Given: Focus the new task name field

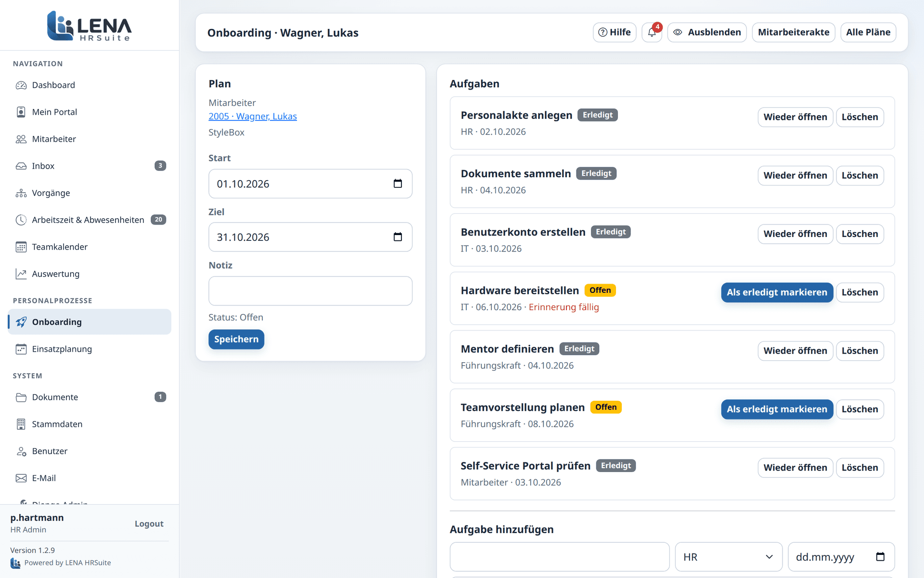Looking at the screenshot, I should coord(560,557).
